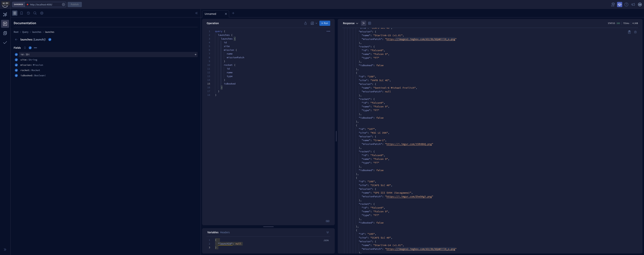Open a new tab with the plus button
Viewport: 644px width, 255px height.
point(233,13)
